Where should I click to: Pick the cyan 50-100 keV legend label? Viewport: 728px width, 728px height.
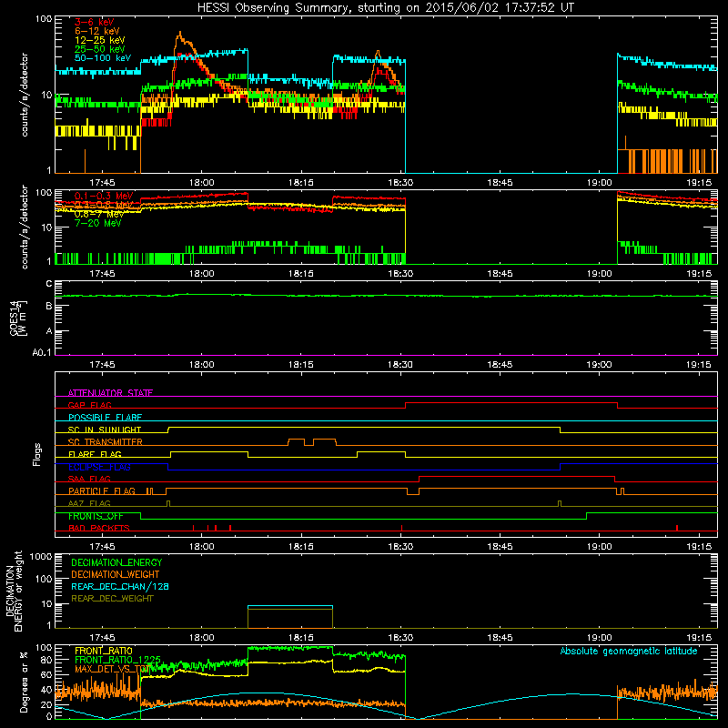tap(103, 58)
